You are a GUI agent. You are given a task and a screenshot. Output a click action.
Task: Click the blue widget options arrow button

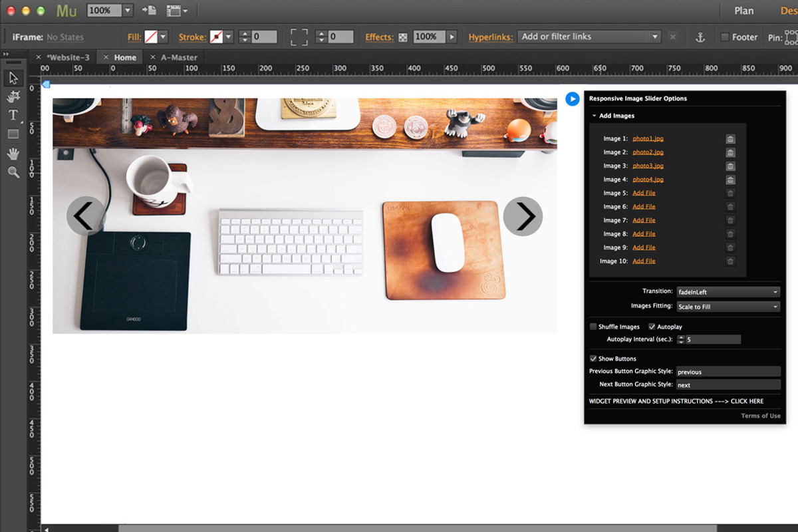click(573, 99)
